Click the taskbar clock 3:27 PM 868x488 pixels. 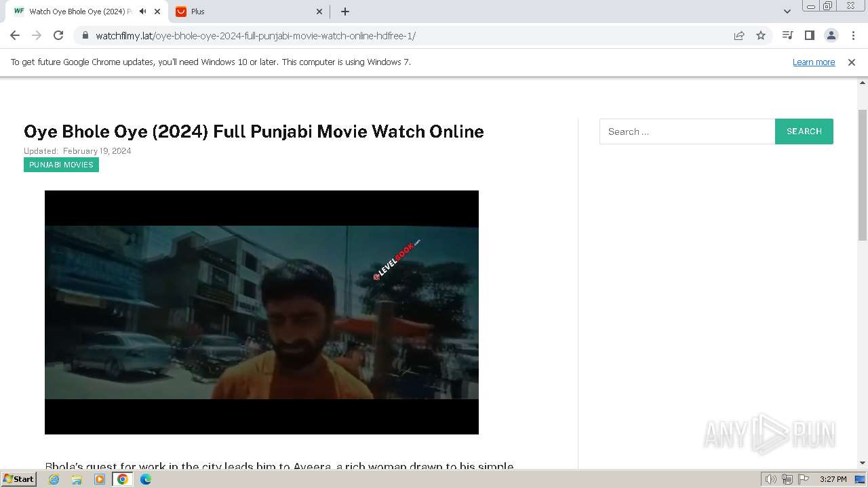point(833,479)
